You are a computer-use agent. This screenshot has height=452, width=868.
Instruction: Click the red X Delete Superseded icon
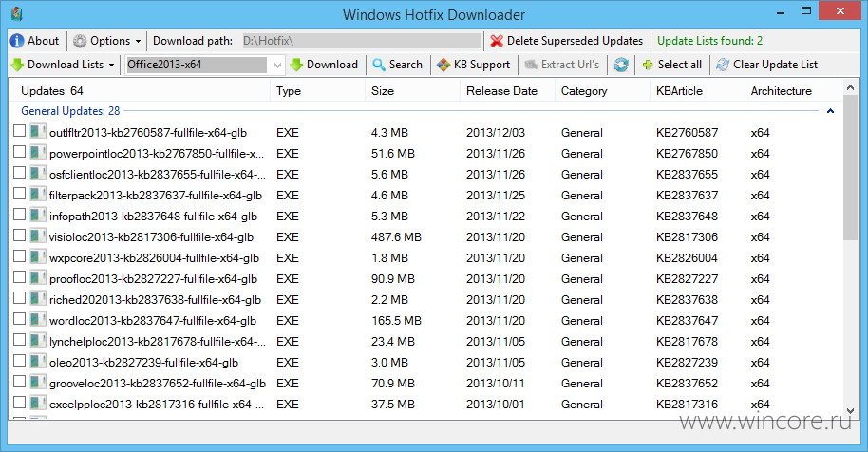click(x=497, y=41)
